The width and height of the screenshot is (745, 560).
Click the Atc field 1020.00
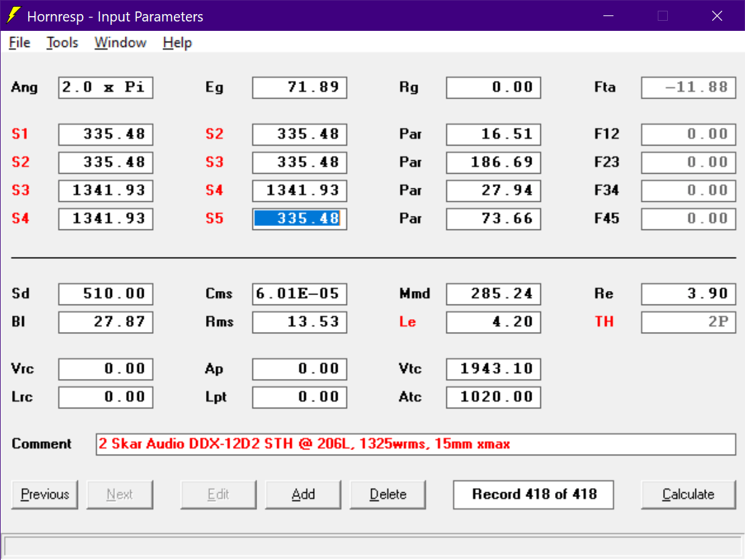493,397
